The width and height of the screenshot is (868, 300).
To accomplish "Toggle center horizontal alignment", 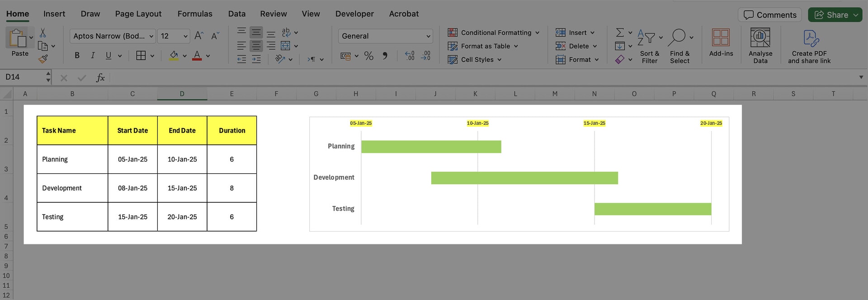I will [256, 46].
